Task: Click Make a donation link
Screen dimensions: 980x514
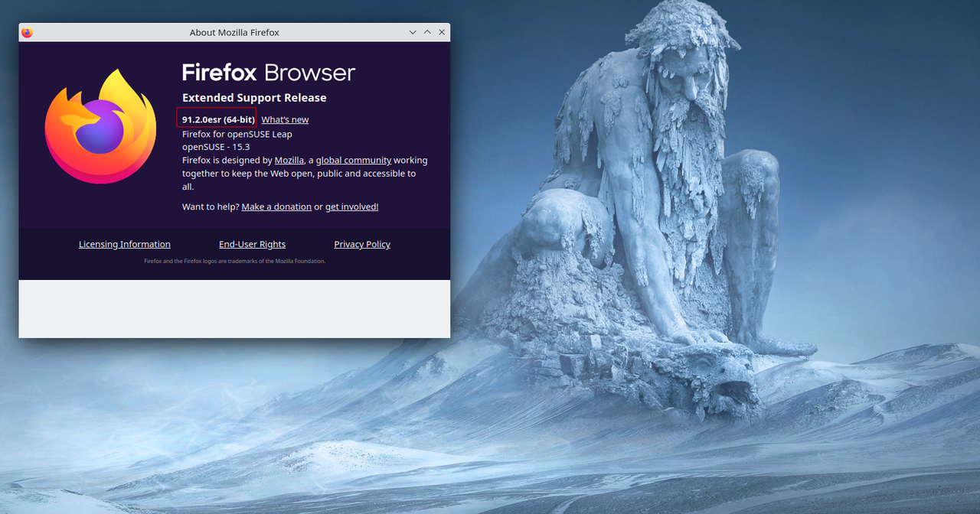Action: [276, 207]
